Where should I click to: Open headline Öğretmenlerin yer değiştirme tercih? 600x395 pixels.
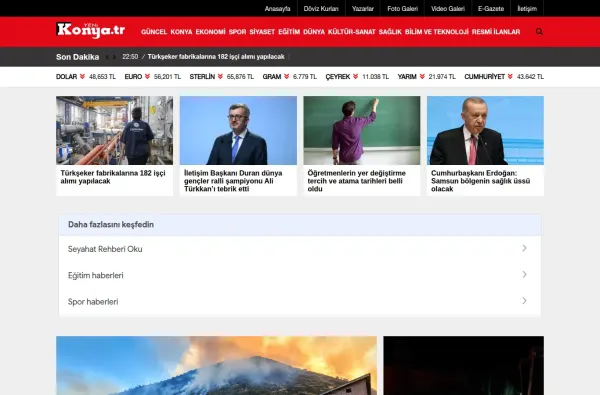[x=356, y=181]
